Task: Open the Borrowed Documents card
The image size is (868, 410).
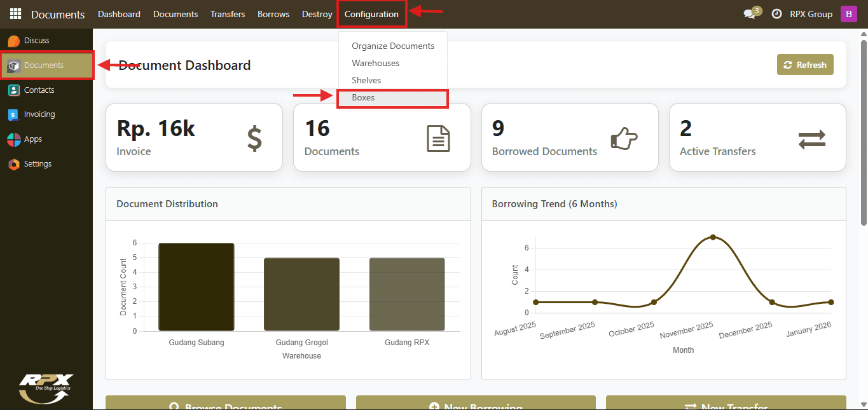Action: coord(570,137)
